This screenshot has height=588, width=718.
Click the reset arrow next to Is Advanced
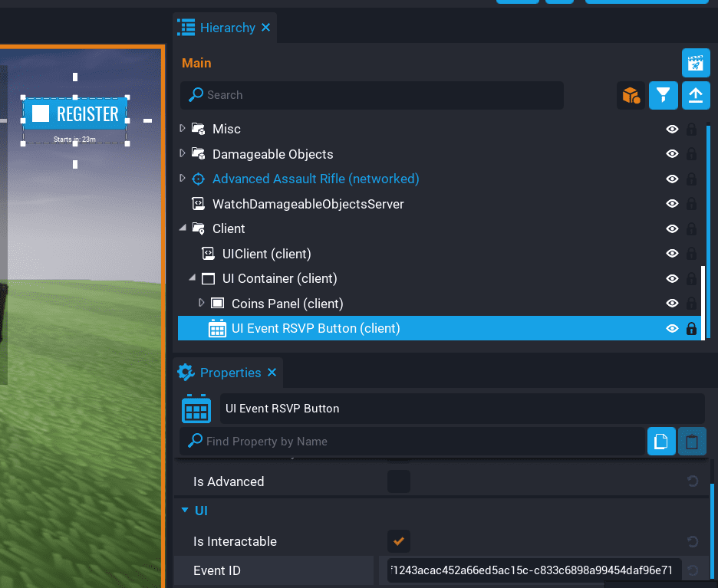(x=693, y=481)
